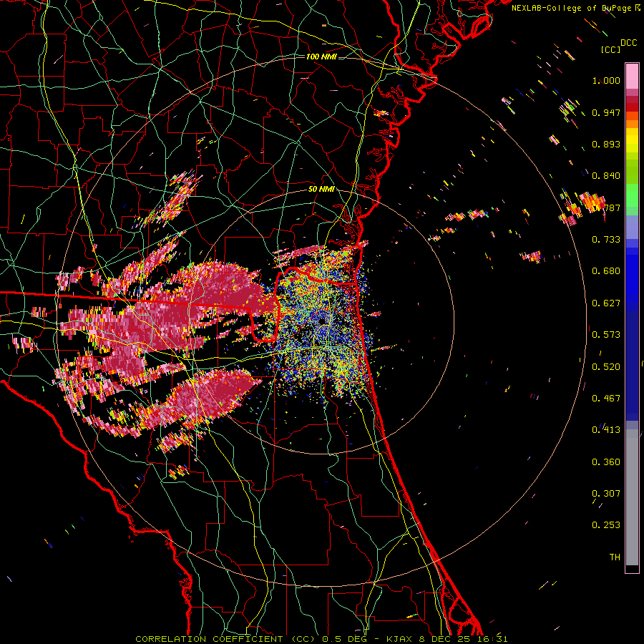Select the 1.000 scale value
The height and width of the screenshot is (644, 644).
coord(606,80)
